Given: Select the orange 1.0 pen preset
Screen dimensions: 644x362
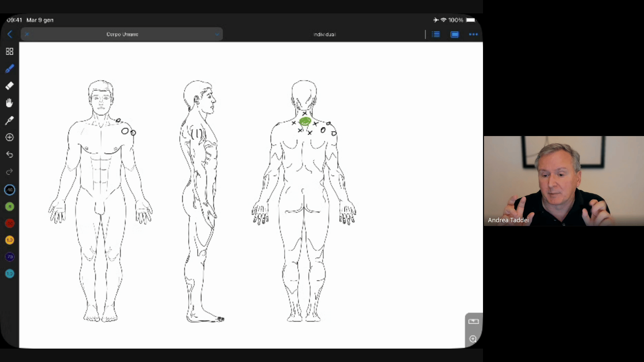Looking at the screenshot, I should click(x=9, y=240).
